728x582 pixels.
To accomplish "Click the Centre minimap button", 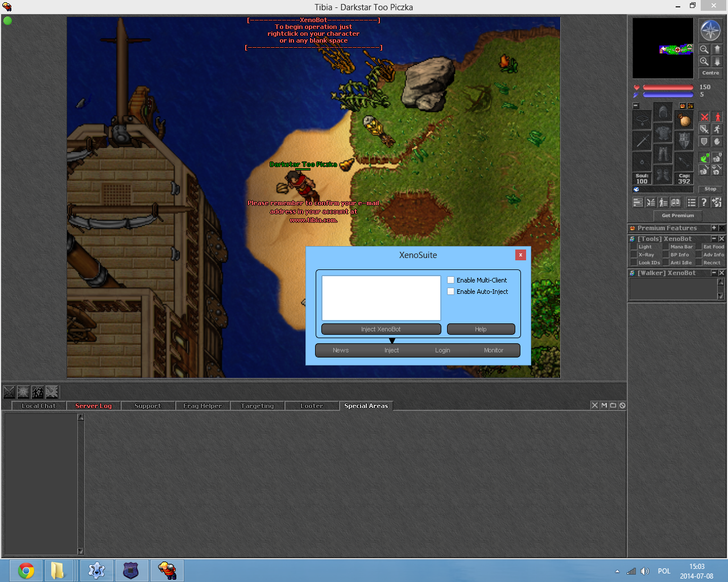I will click(x=710, y=73).
